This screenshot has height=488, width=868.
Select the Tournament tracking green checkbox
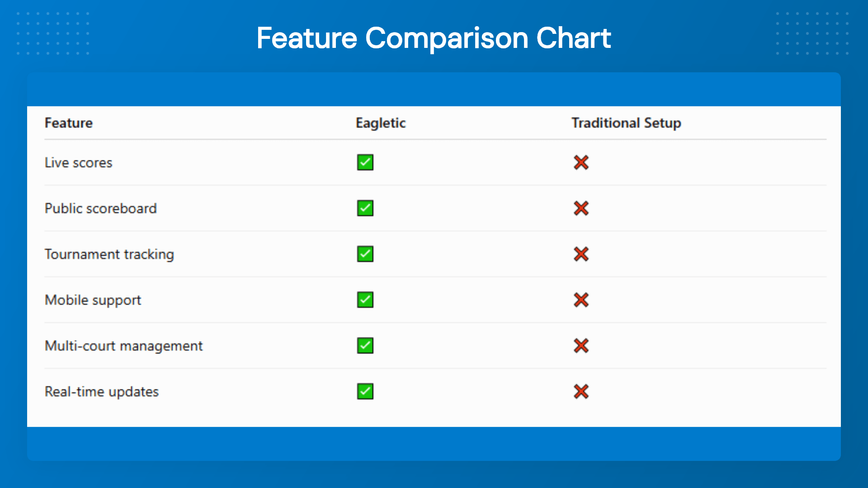coord(365,254)
